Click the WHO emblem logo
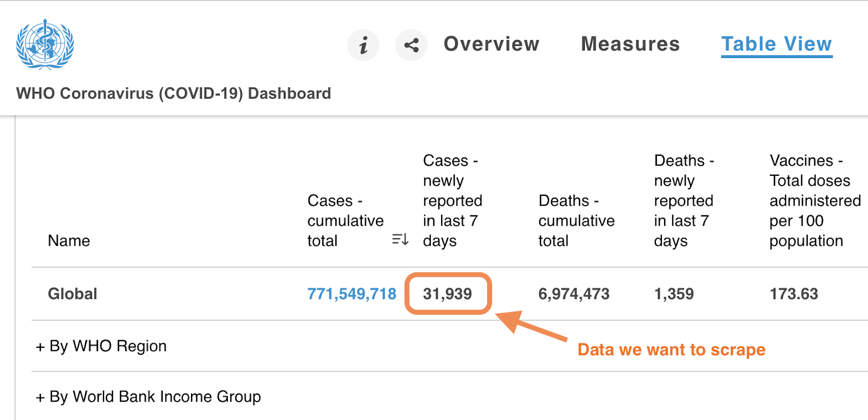The height and width of the screenshot is (420, 868). pyautogui.click(x=45, y=45)
